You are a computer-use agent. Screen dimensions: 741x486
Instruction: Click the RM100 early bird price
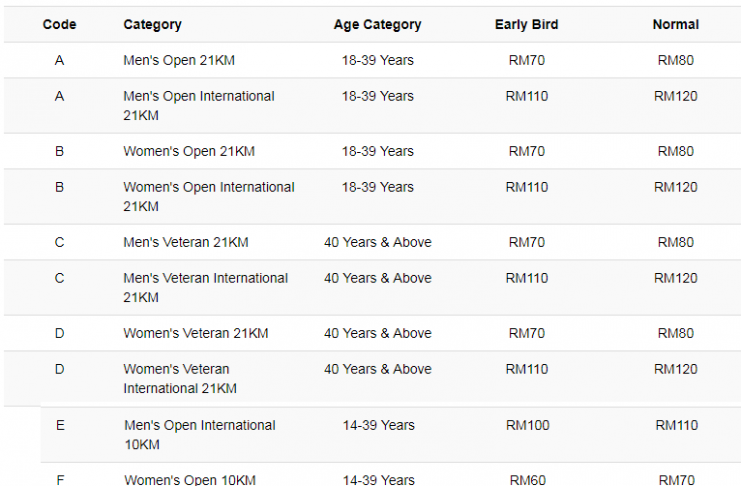[x=527, y=425]
